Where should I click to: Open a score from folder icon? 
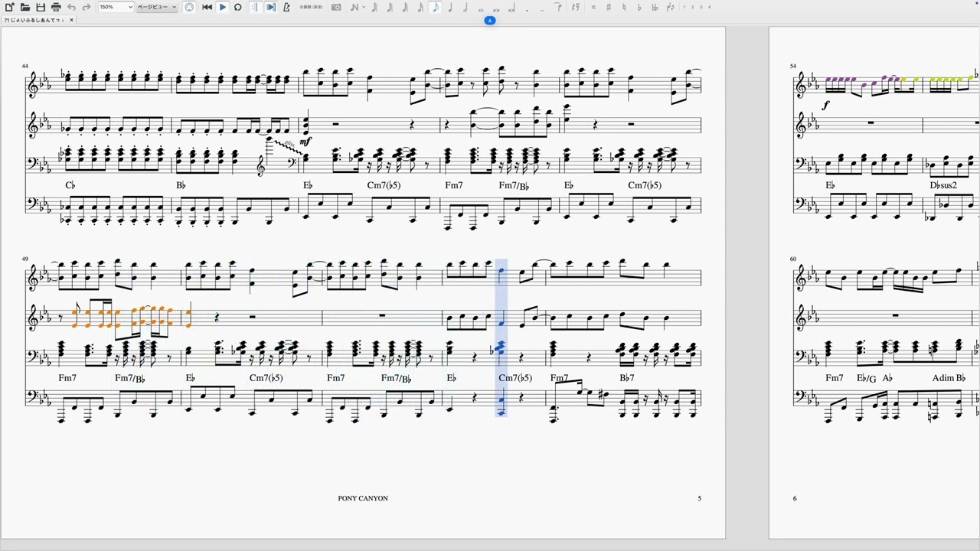point(24,7)
